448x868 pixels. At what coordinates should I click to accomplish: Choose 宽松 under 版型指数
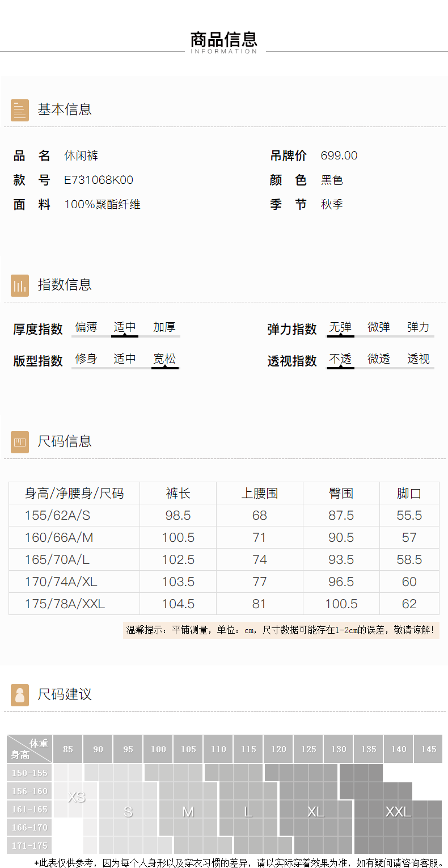(x=164, y=359)
